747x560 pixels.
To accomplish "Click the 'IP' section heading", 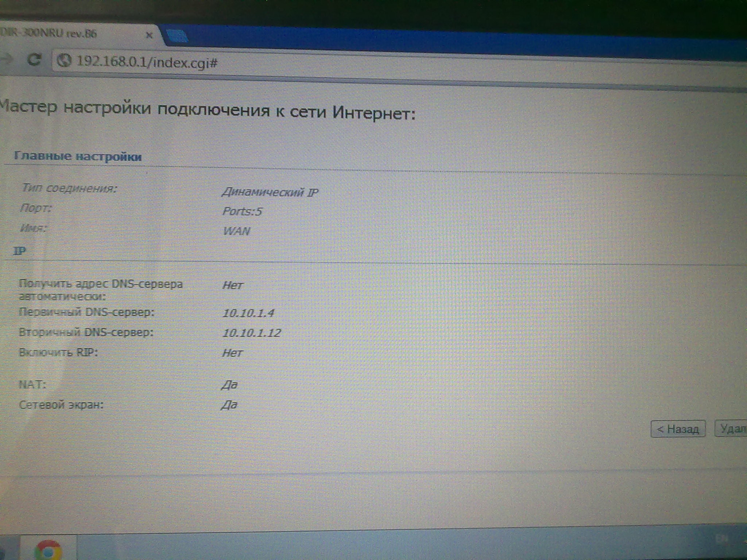I will 19,251.
